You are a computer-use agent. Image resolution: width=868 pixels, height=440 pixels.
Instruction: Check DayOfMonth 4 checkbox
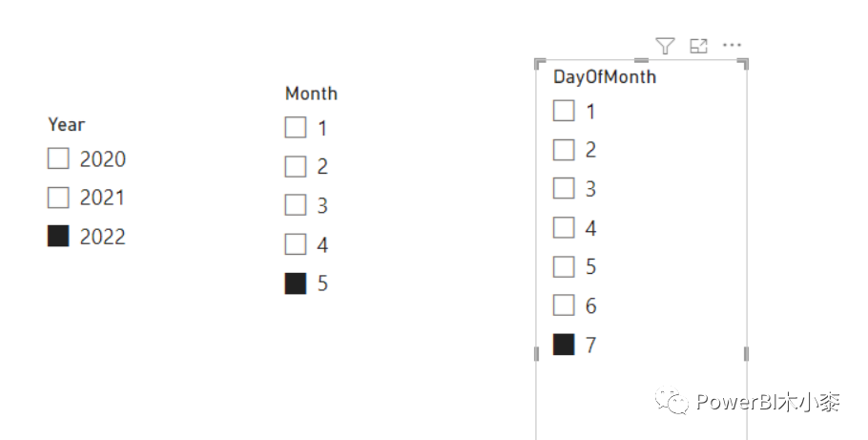(564, 228)
